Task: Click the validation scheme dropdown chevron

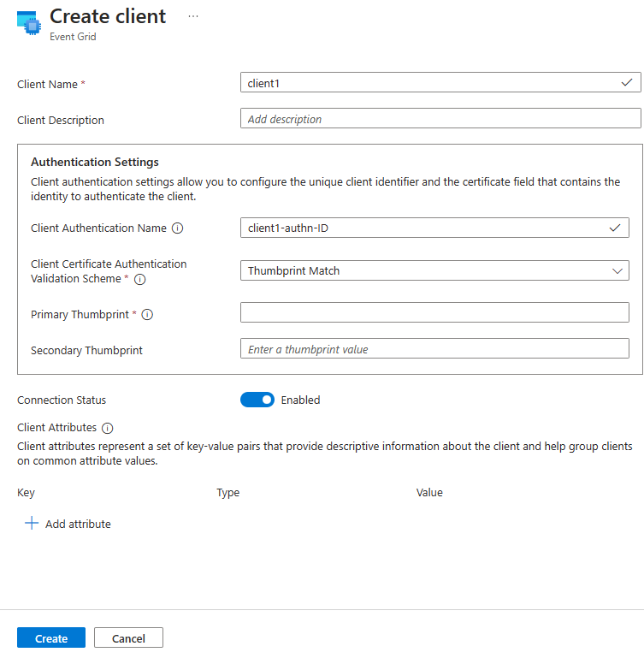Action: [x=617, y=270]
